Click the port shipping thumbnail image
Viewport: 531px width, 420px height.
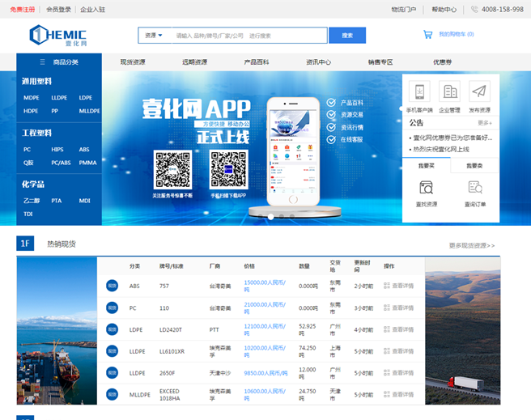[x=57, y=331]
